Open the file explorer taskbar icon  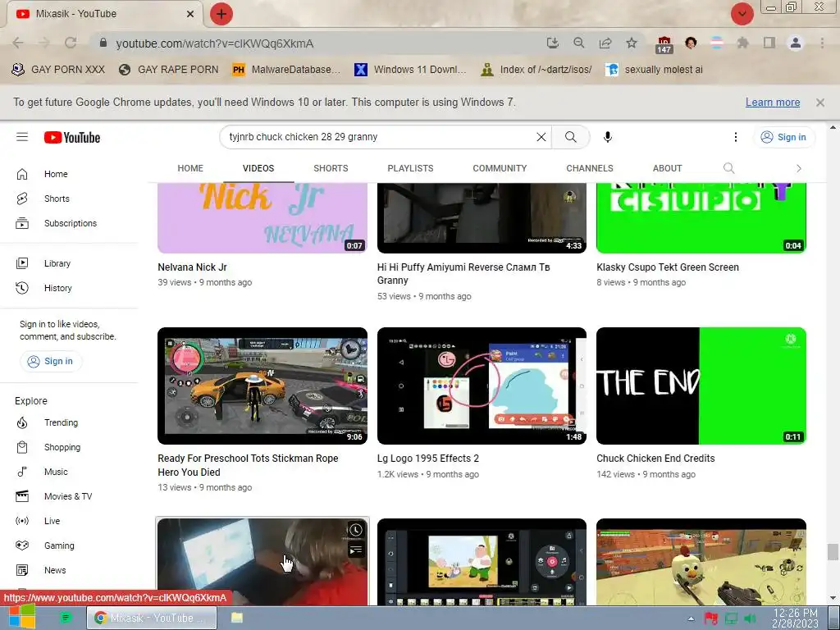pos(237,618)
